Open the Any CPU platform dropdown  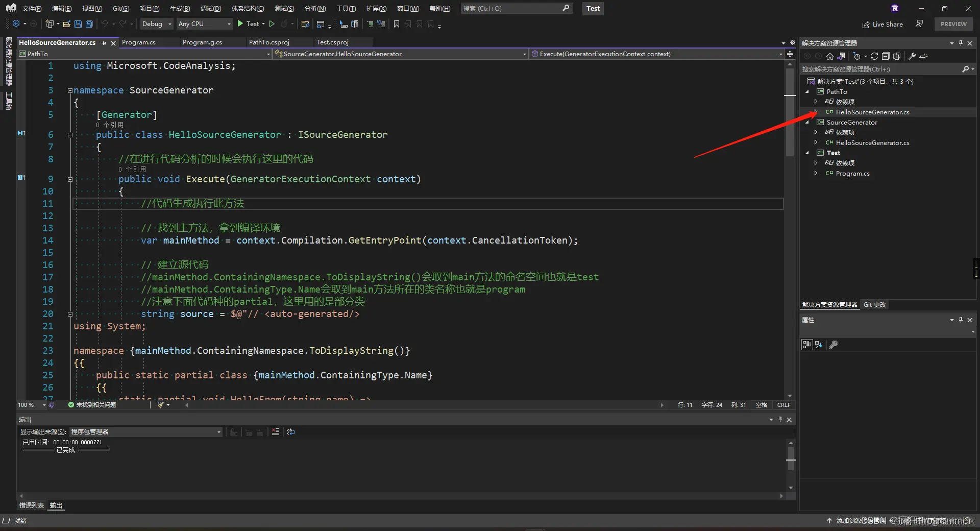pyautogui.click(x=204, y=24)
